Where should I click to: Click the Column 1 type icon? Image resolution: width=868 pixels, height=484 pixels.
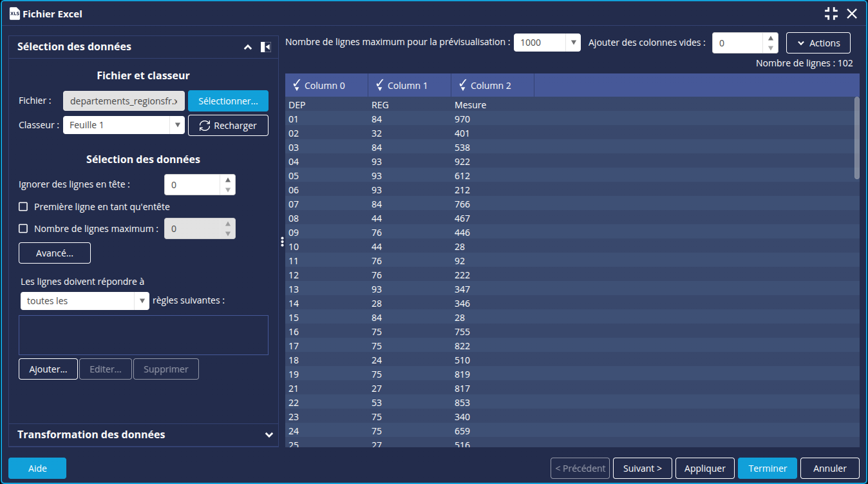379,85
